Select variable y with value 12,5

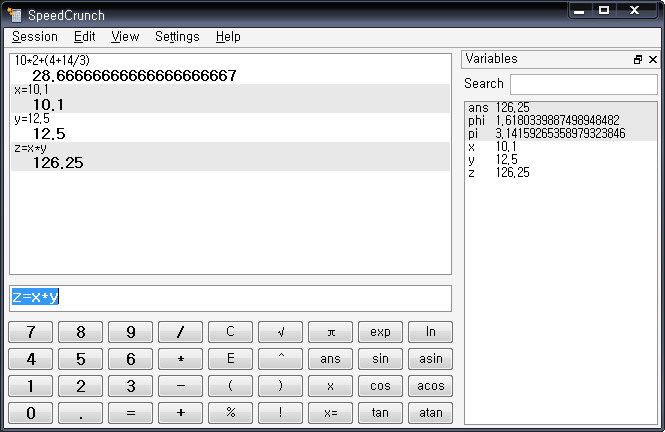pos(561,160)
